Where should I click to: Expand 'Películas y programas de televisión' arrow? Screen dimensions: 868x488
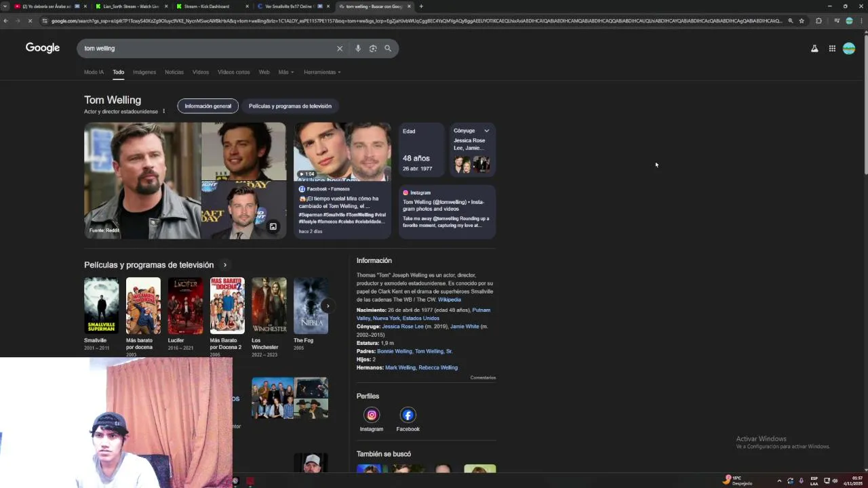point(225,265)
